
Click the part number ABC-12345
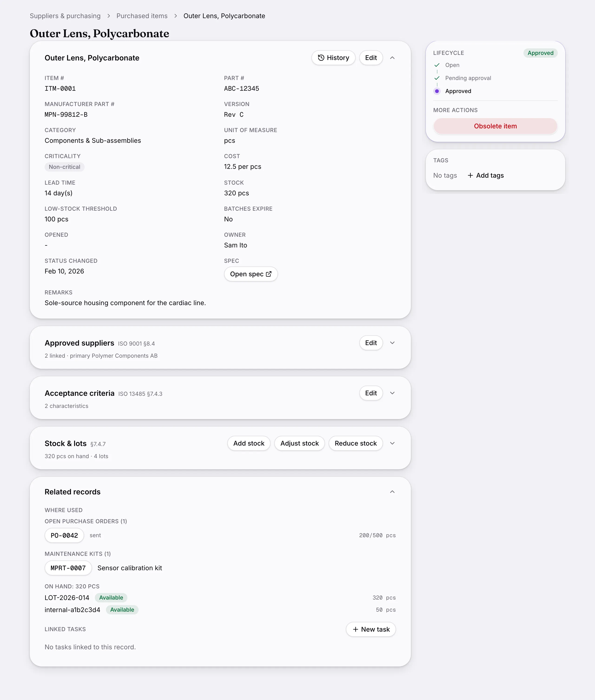(241, 89)
